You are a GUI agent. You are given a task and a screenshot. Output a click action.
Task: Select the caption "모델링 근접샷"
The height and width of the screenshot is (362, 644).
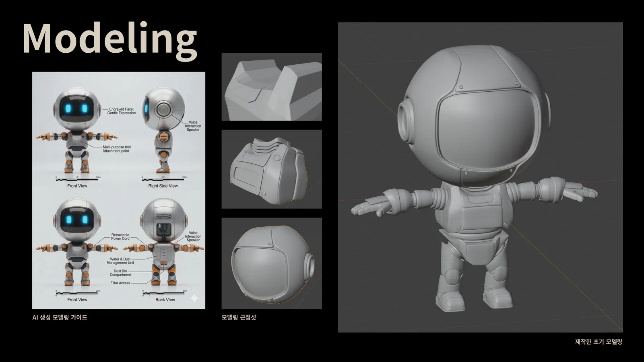pyautogui.click(x=239, y=317)
